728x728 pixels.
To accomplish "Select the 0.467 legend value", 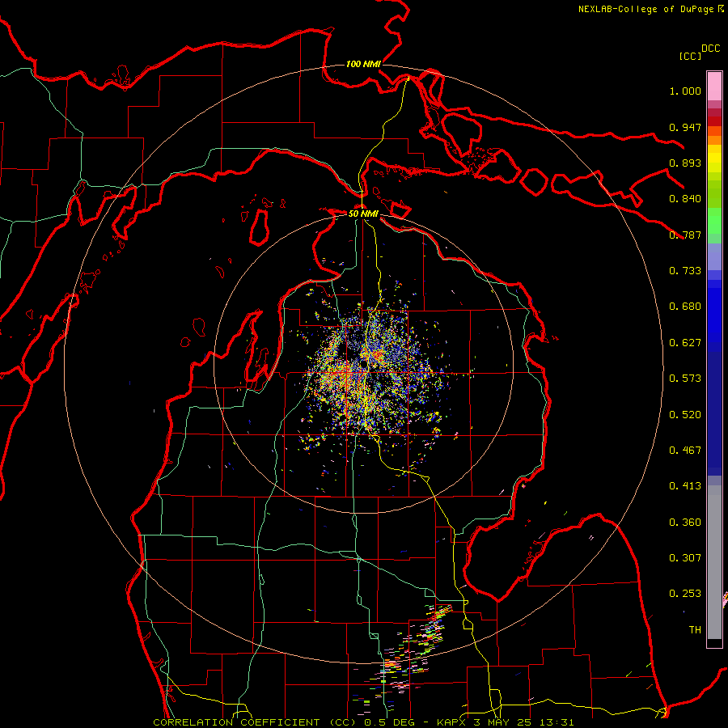I will (x=685, y=451).
